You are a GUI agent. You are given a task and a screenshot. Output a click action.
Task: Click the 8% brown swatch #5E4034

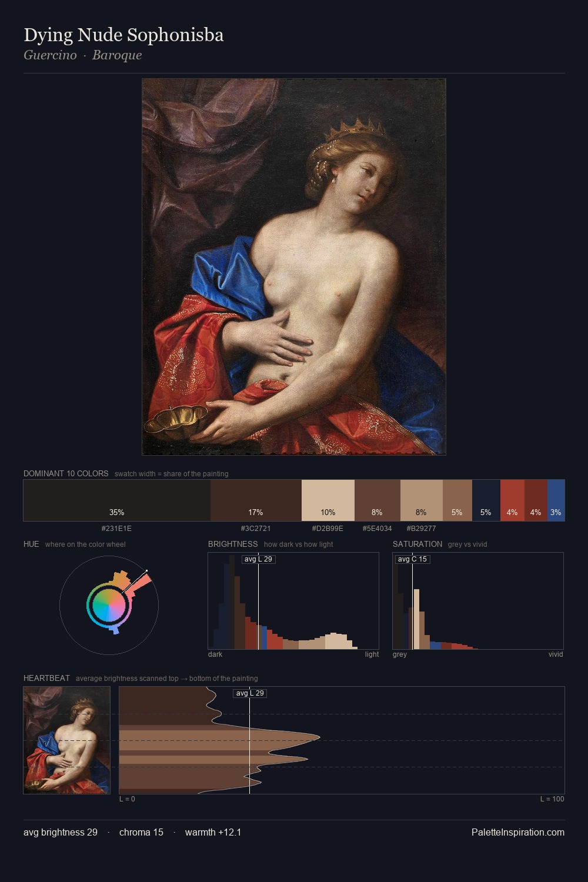pos(377,500)
